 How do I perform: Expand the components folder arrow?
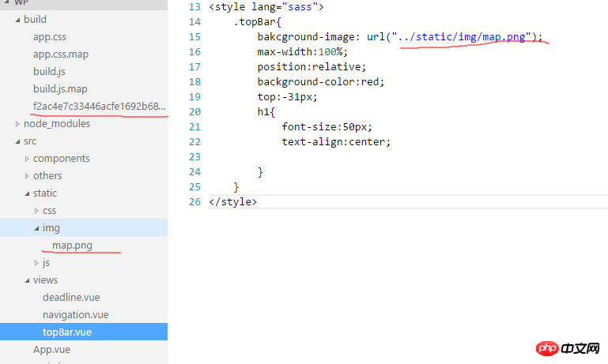pos(27,159)
